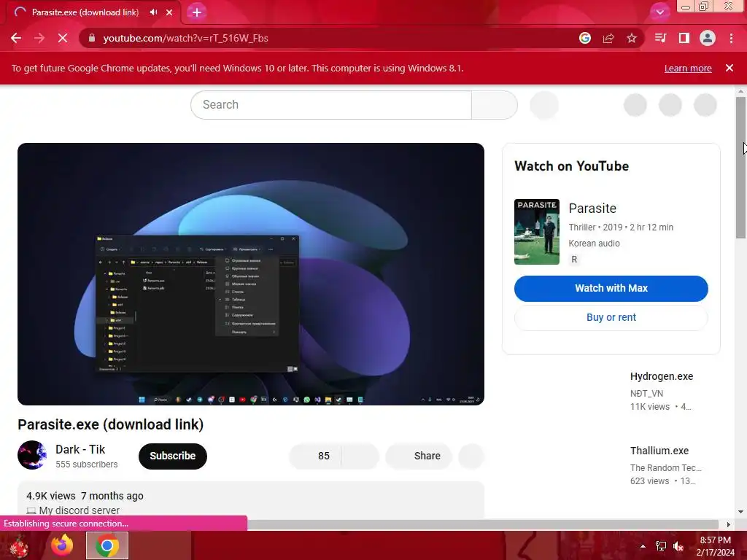The height and width of the screenshot is (560, 747).
Task: Click the 555 subscribers text
Action: [86, 464]
